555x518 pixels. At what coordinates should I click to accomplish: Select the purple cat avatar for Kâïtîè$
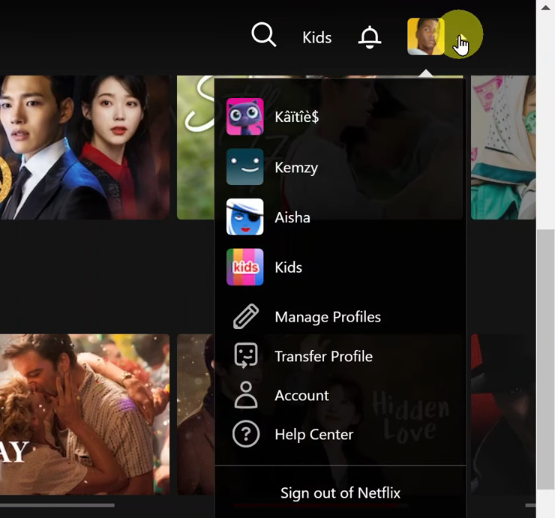245,116
